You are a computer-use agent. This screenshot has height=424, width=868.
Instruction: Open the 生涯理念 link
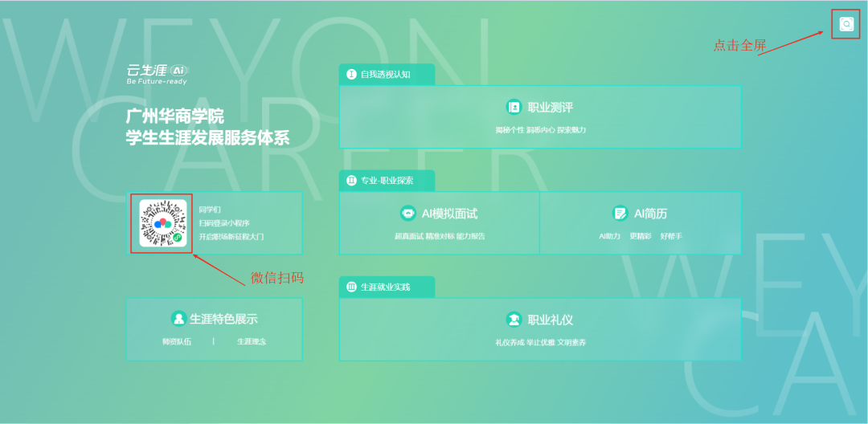point(252,341)
